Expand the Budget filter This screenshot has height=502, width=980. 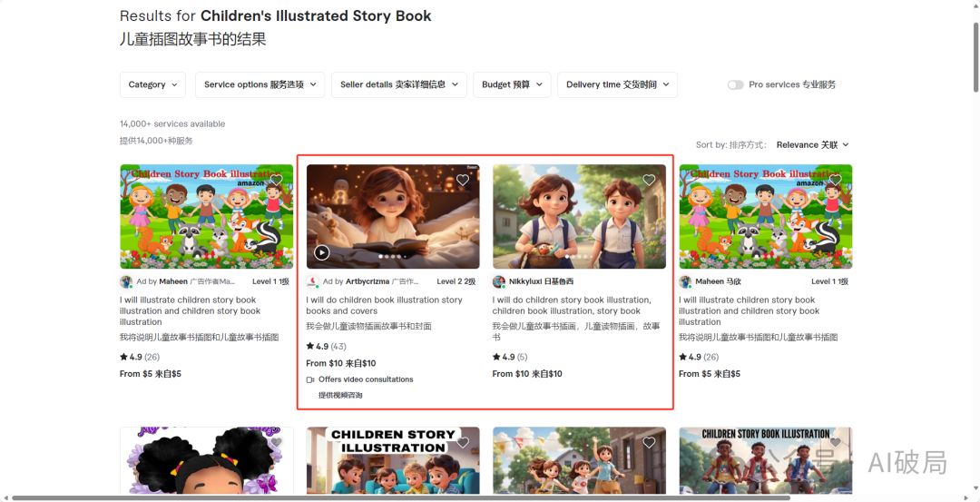tap(512, 84)
